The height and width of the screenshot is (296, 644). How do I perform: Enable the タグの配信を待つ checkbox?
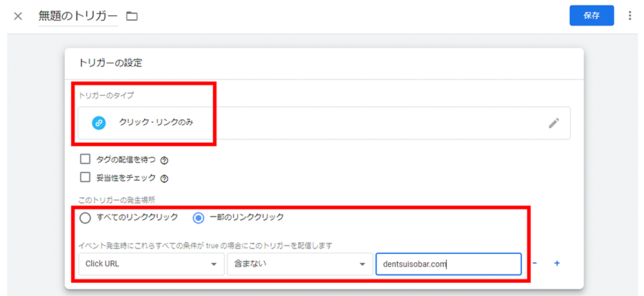(x=85, y=159)
